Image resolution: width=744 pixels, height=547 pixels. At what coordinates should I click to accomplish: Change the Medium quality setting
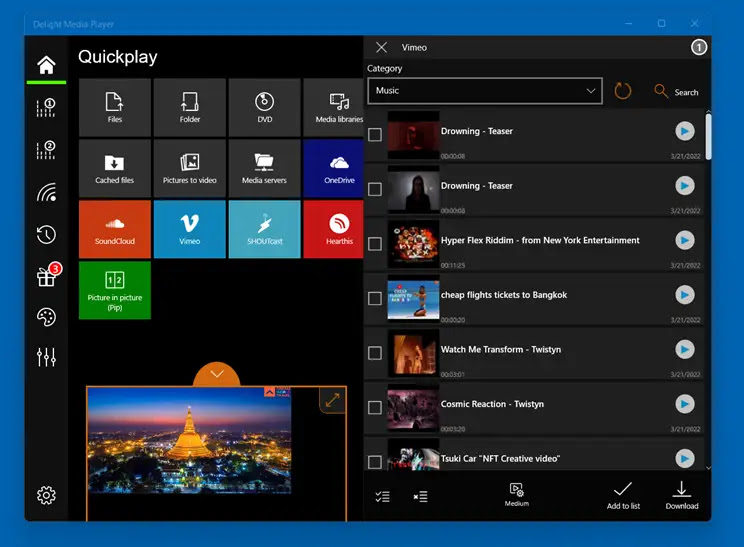(x=516, y=495)
